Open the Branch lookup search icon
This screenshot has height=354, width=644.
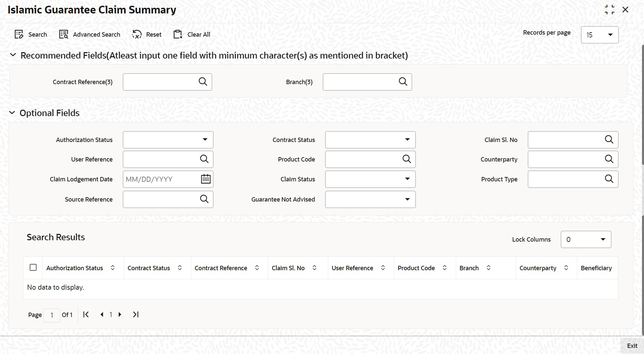pos(403,82)
